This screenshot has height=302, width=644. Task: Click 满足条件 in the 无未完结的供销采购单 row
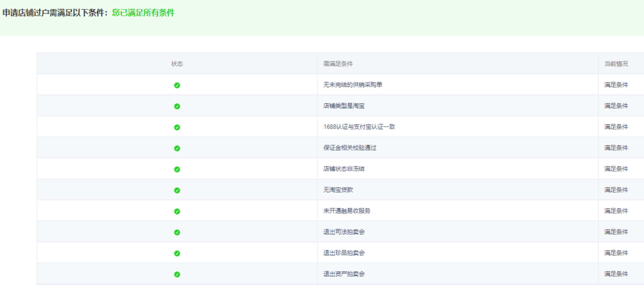[616, 85]
